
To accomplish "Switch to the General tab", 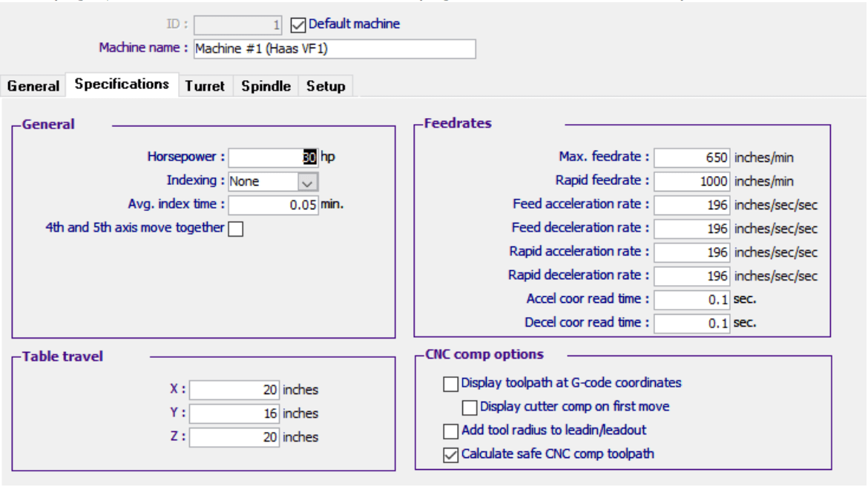I will (33, 85).
